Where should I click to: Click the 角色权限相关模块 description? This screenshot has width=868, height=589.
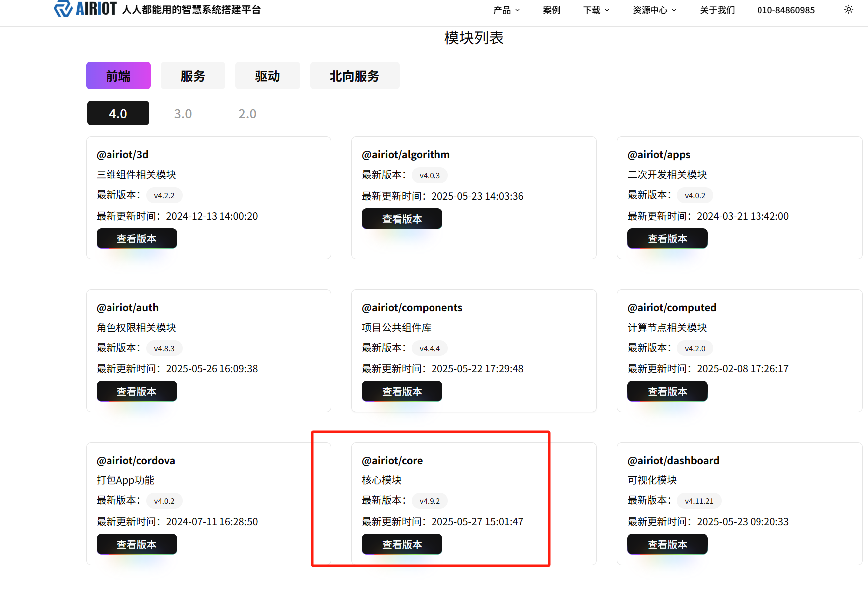[x=136, y=328]
